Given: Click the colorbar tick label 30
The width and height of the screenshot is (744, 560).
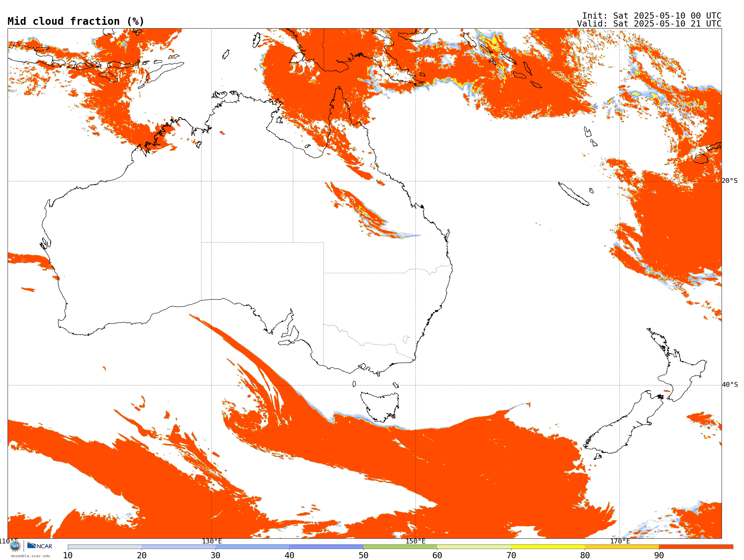Looking at the screenshot, I should point(216,555).
